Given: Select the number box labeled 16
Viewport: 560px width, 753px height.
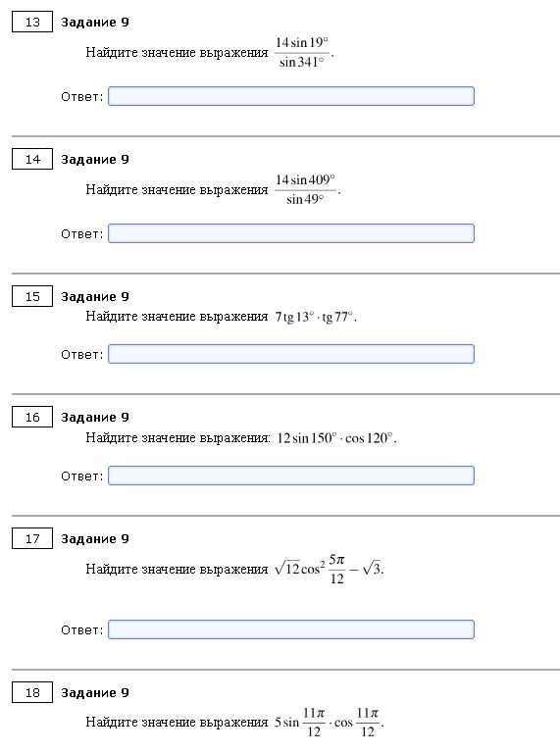Looking at the screenshot, I should [32, 417].
